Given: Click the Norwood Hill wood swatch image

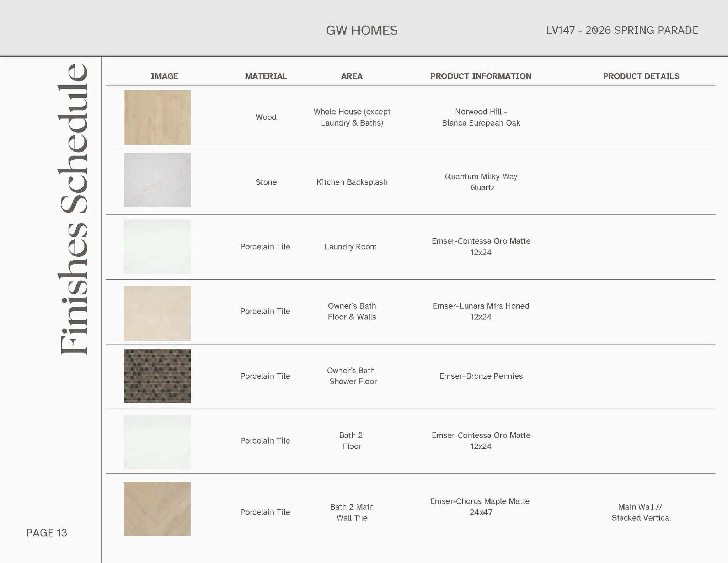Looking at the screenshot, I should click(157, 117).
